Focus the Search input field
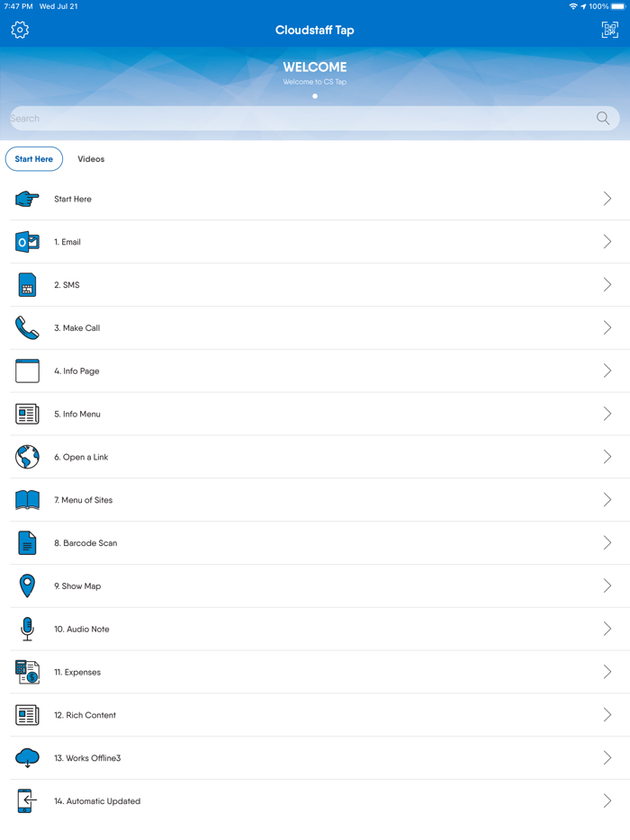This screenshot has height=840, width=630. [x=315, y=119]
